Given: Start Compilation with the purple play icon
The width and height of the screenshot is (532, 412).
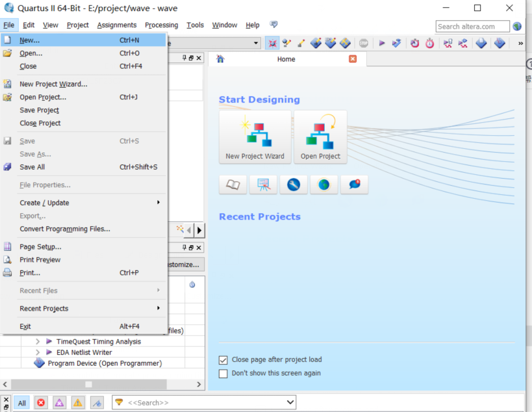Looking at the screenshot, I should [382, 43].
